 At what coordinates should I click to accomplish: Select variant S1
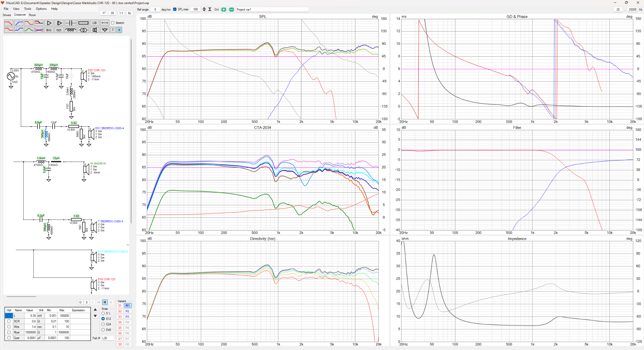coord(120,306)
